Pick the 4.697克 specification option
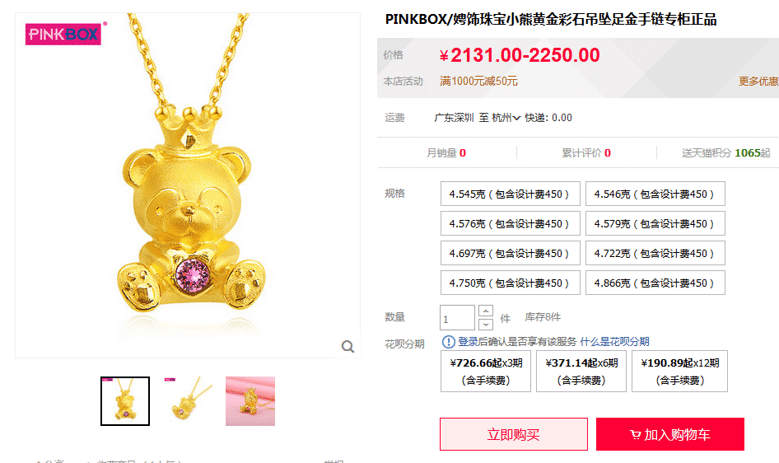This screenshot has height=463, width=779. point(510,253)
